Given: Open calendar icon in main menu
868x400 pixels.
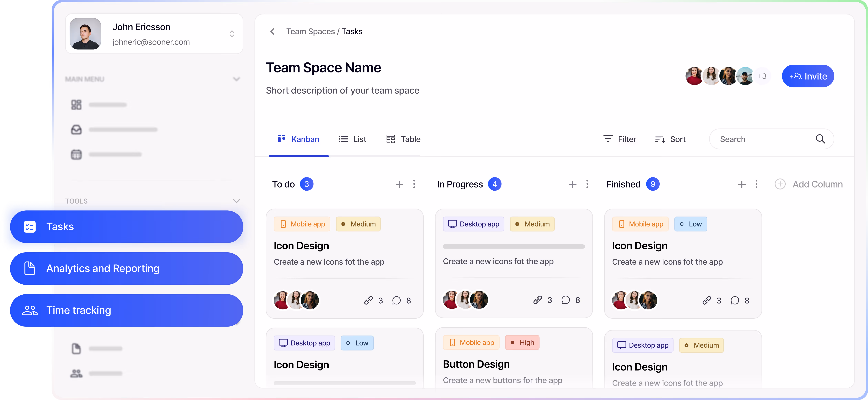Looking at the screenshot, I should pos(76,155).
